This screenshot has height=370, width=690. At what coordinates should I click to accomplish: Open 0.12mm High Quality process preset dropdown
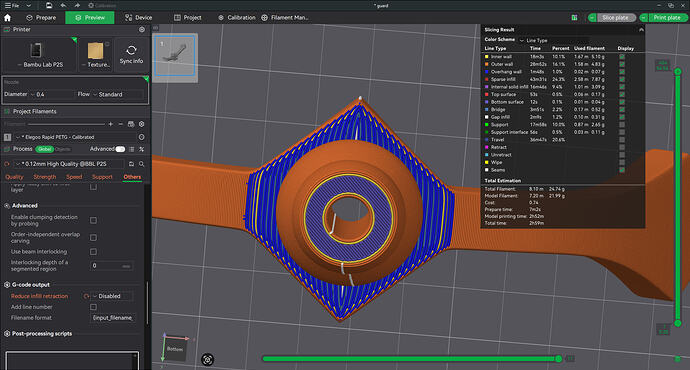pos(69,164)
